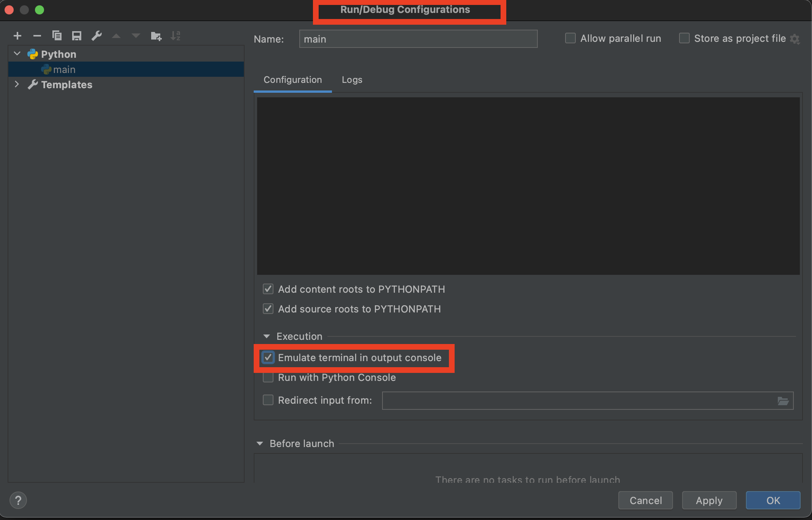Click in the Name text field

[x=418, y=39]
